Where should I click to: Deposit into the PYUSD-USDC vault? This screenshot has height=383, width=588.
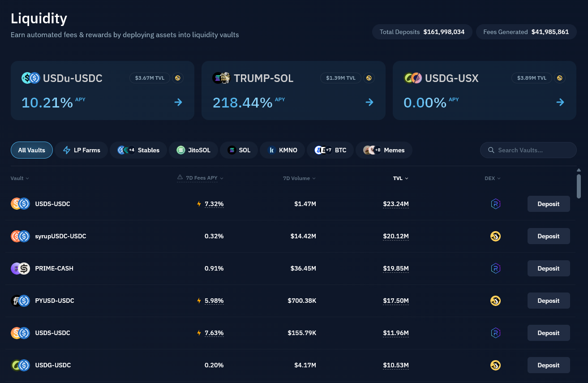click(x=549, y=301)
